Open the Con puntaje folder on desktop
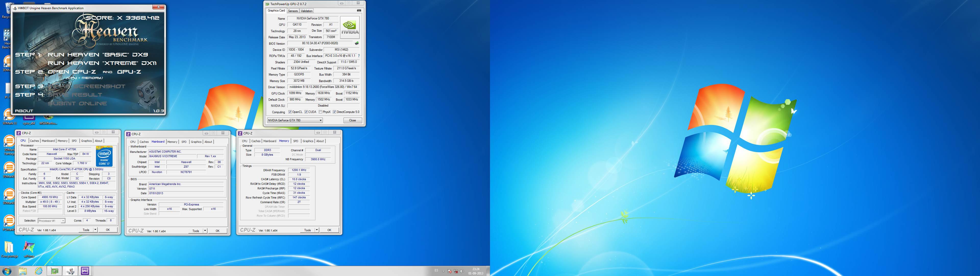This screenshot has height=276, width=980. (9, 249)
